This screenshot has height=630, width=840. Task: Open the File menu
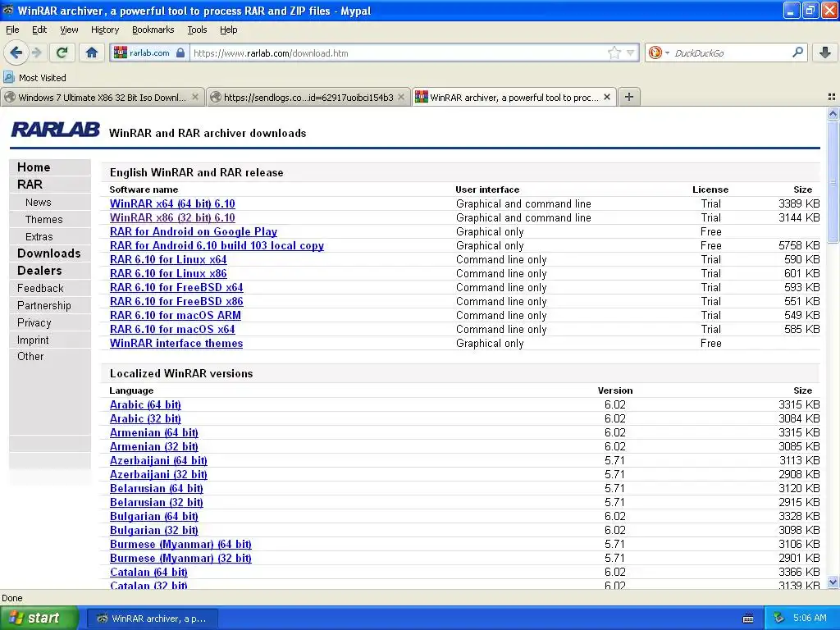tap(12, 30)
